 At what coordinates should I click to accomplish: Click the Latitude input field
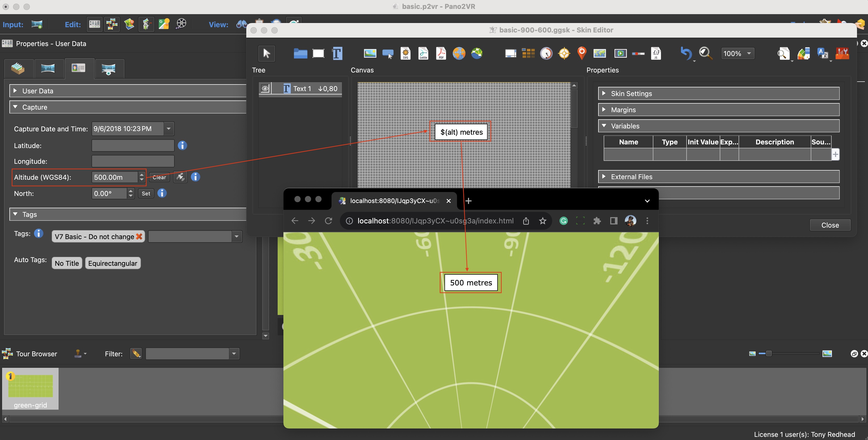click(x=133, y=145)
